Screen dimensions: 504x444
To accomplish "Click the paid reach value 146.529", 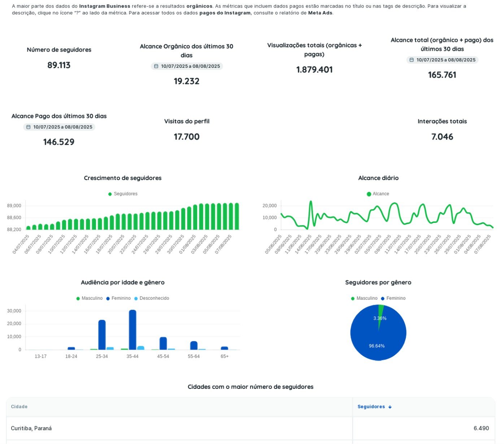I will [x=59, y=142].
